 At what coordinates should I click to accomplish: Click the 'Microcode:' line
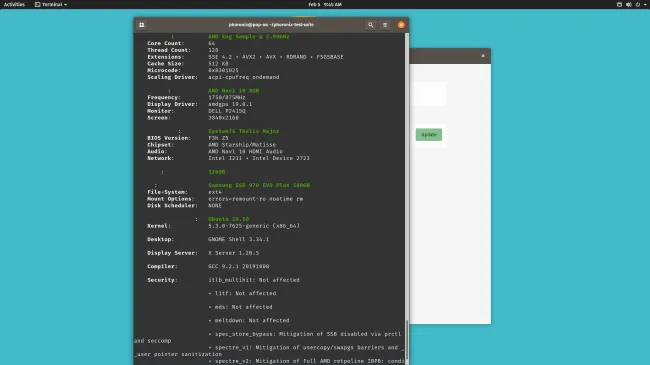pyautogui.click(x=193, y=70)
